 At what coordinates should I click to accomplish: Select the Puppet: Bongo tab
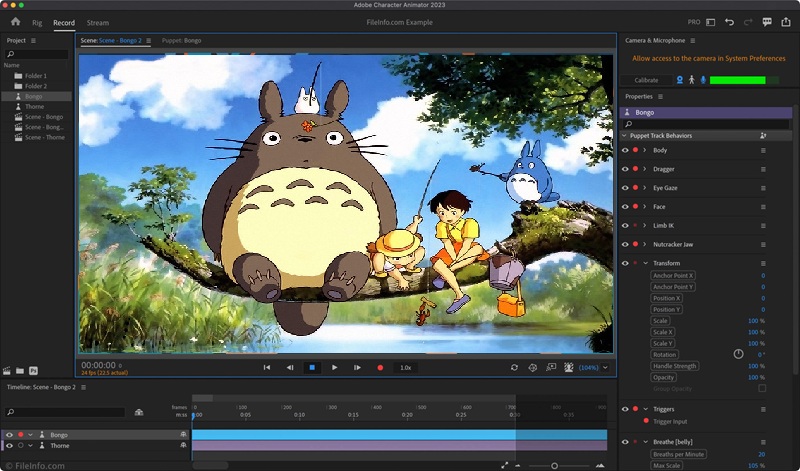[182, 41]
